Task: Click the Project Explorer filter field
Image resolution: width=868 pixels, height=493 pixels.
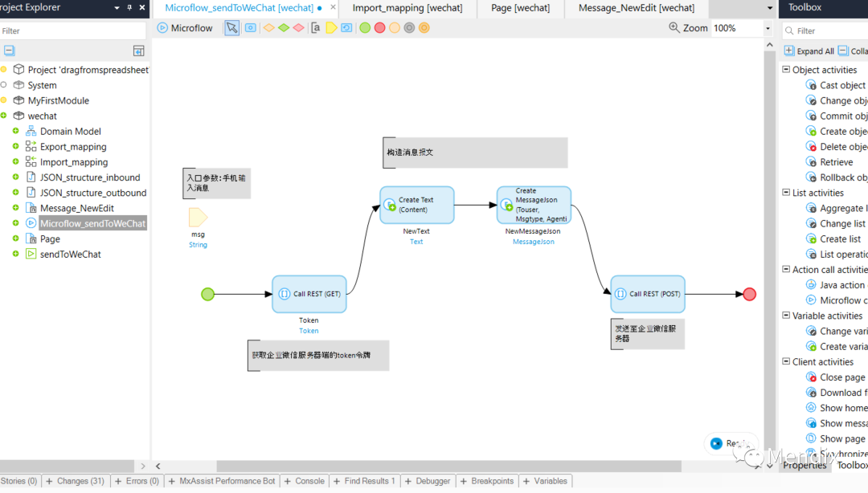Action: [72, 31]
